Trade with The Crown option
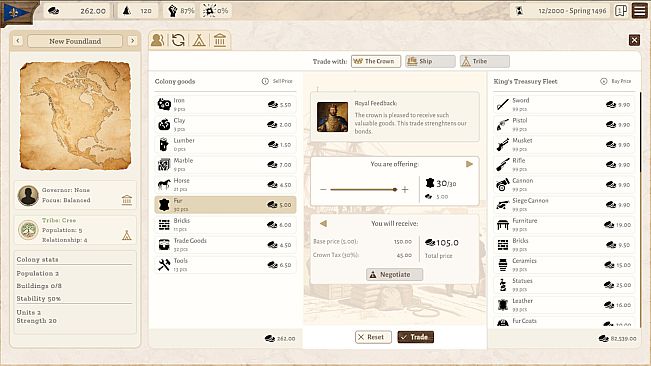The width and height of the screenshot is (651, 366). 376,61
